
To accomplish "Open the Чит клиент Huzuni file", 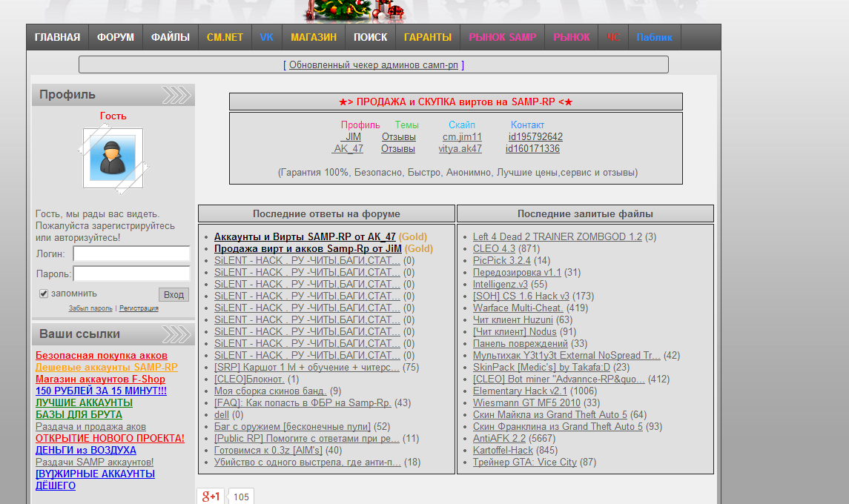I will (x=513, y=320).
